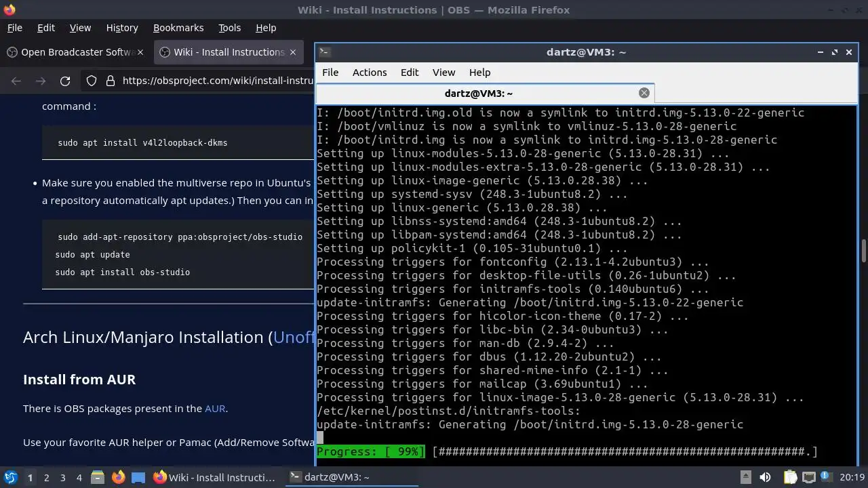868x488 pixels.
Task: Click the Firefox forward arrow
Action: (x=41, y=81)
